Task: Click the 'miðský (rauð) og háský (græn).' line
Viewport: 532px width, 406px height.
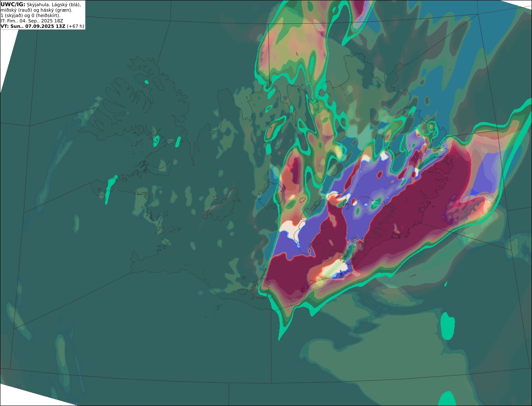Action: [x=36, y=10]
